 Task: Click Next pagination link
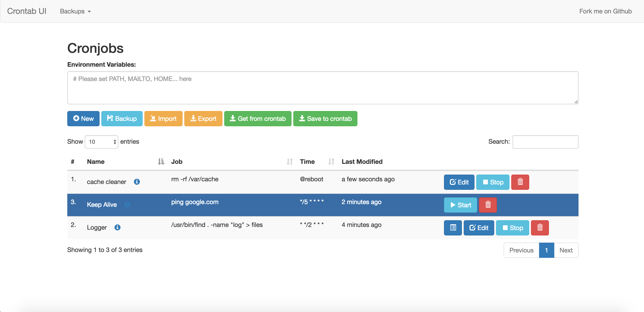coord(566,250)
